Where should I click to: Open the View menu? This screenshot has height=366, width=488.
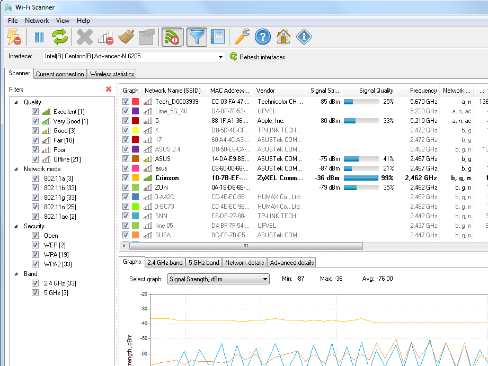pos(63,21)
